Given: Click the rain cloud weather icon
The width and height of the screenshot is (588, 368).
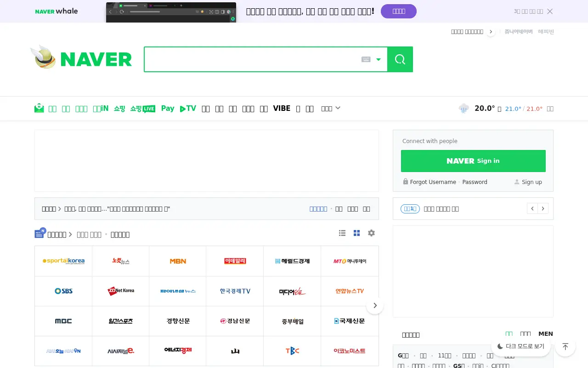Looking at the screenshot, I should (x=464, y=109).
